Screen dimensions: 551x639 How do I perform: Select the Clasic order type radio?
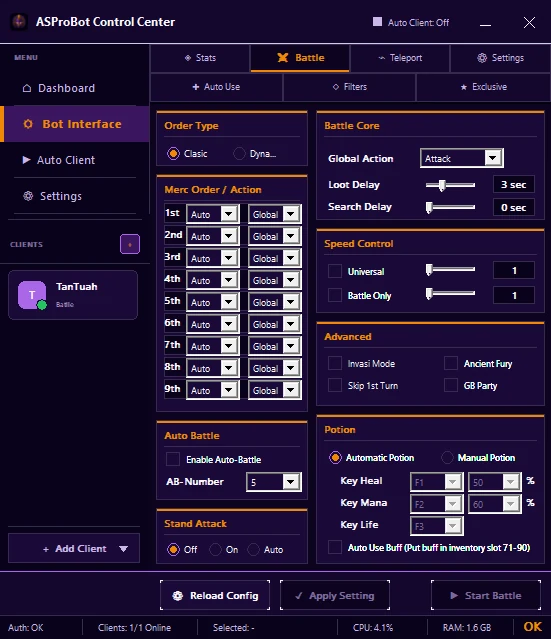(173, 154)
